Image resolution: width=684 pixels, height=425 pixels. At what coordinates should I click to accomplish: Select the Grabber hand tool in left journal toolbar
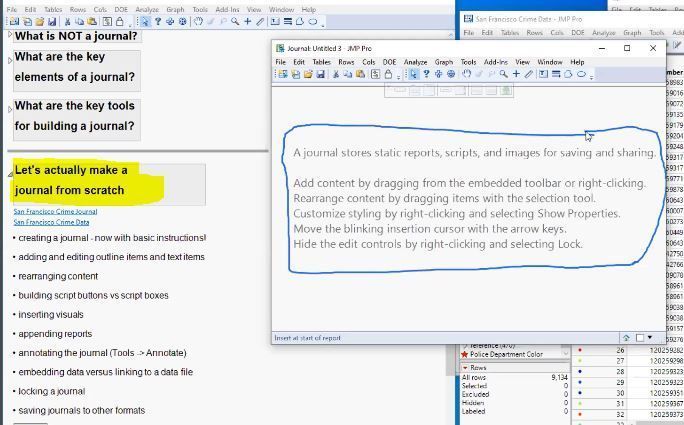[198, 21]
